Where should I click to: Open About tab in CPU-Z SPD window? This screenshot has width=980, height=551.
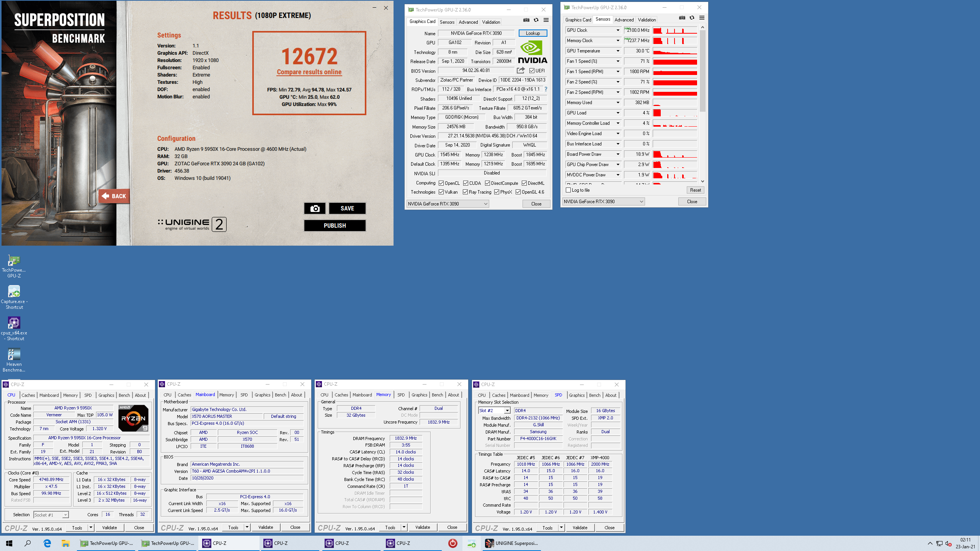611,395
